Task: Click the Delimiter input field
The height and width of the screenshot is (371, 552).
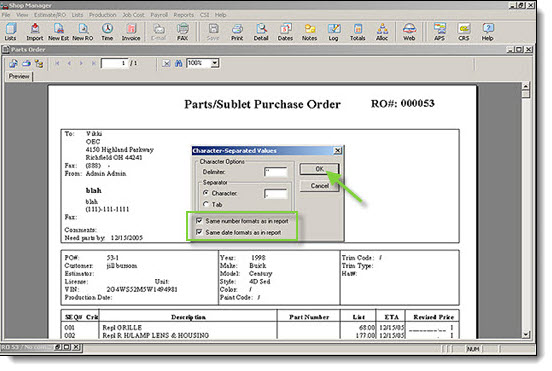Action: (x=276, y=172)
